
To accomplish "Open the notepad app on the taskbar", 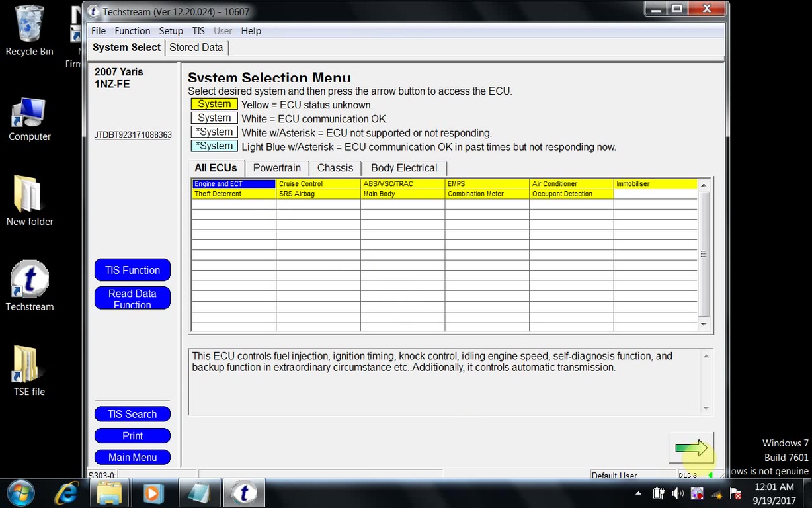I will (x=198, y=493).
